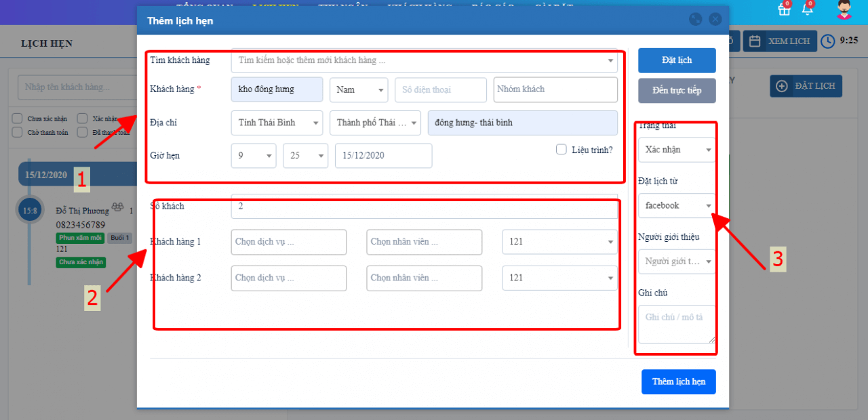Image resolution: width=868 pixels, height=420 pixels.
Task: Click the Số điện thoại input field
Action: [x=441, y=89]
